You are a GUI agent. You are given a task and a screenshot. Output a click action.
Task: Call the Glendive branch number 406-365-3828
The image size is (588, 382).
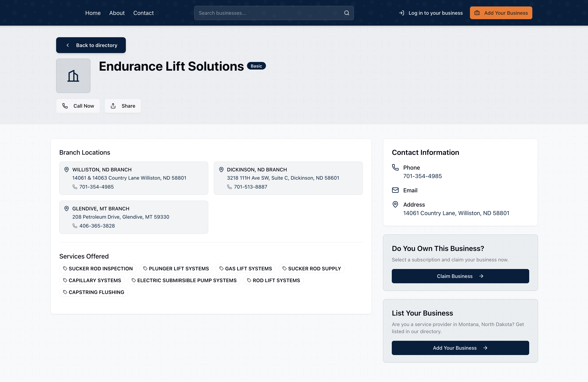[x=97, y=226]
